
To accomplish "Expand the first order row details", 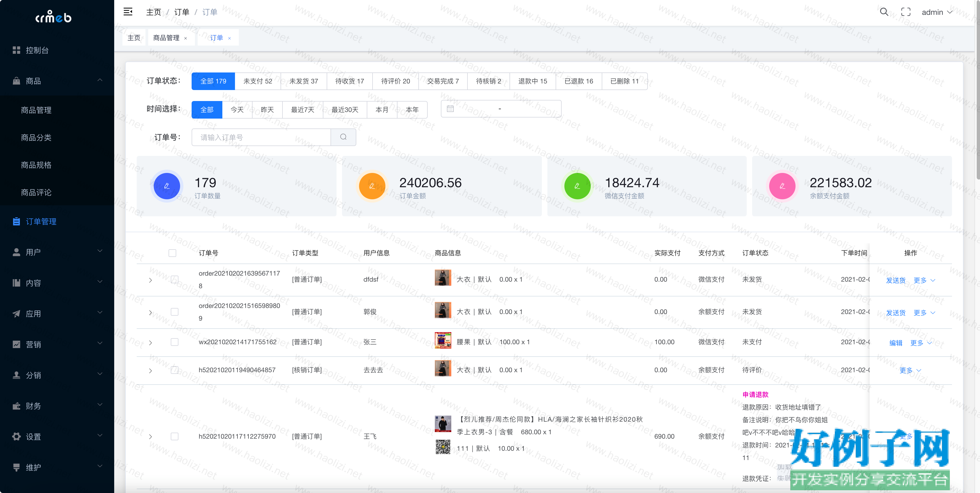I will [x=151, y=280].
